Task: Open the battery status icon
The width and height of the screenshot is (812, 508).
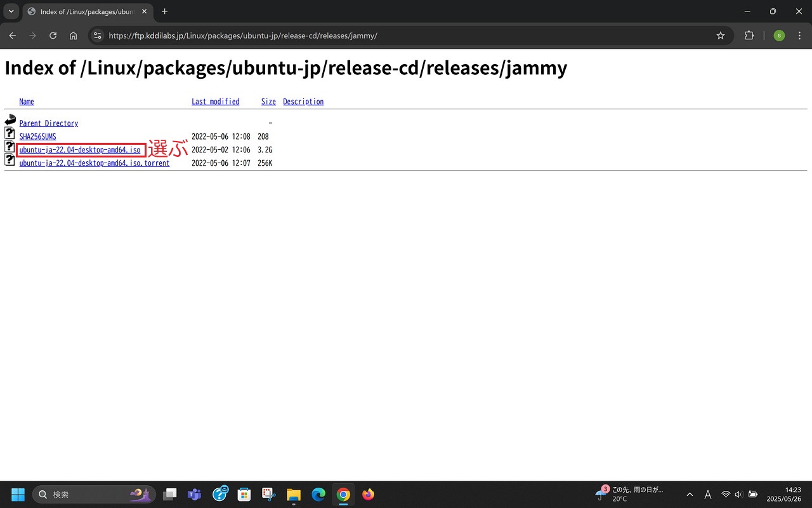Action: tap(753, 494)
